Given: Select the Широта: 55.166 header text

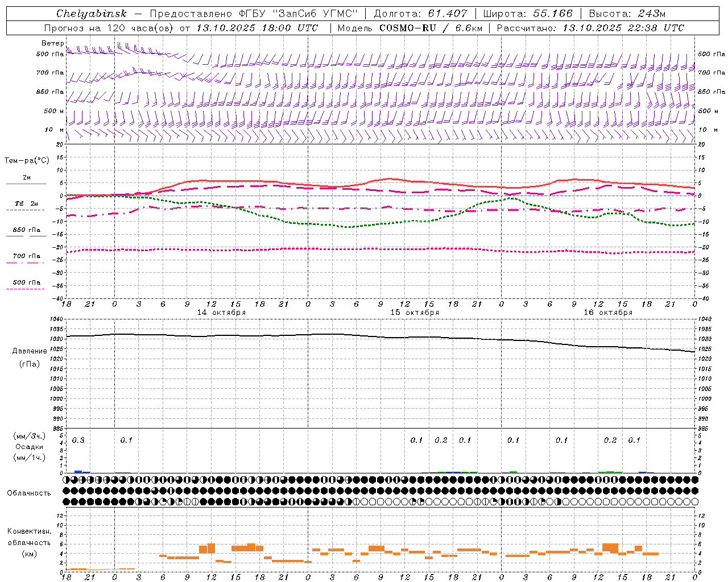Looking at the screenshot, I should click(527, 14).
